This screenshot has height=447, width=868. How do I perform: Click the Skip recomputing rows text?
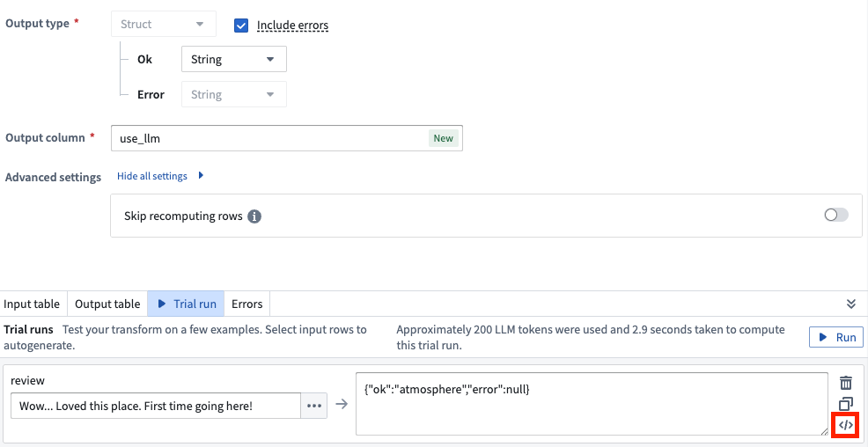(x=183, y=216)
